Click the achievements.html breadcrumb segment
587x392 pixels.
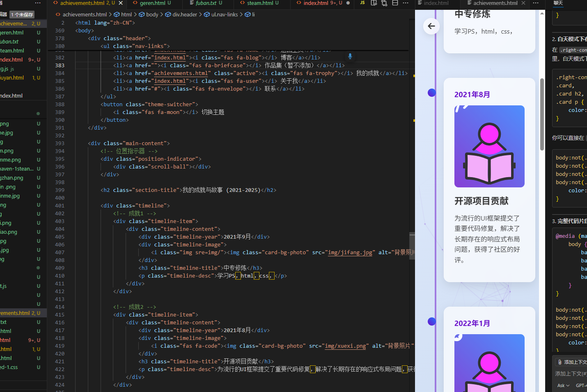[x=85, y=14]
